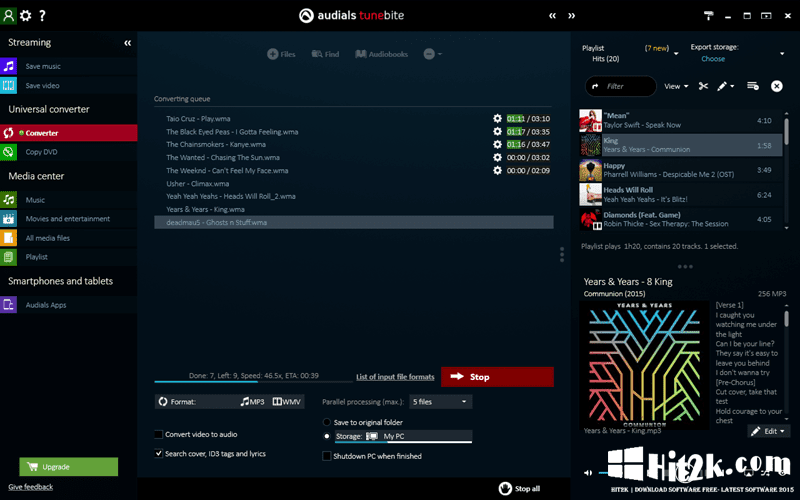This screenshot has height=500, width=800.
Task: Open Audiobooks in the toolbar
Action: point(382,54)
